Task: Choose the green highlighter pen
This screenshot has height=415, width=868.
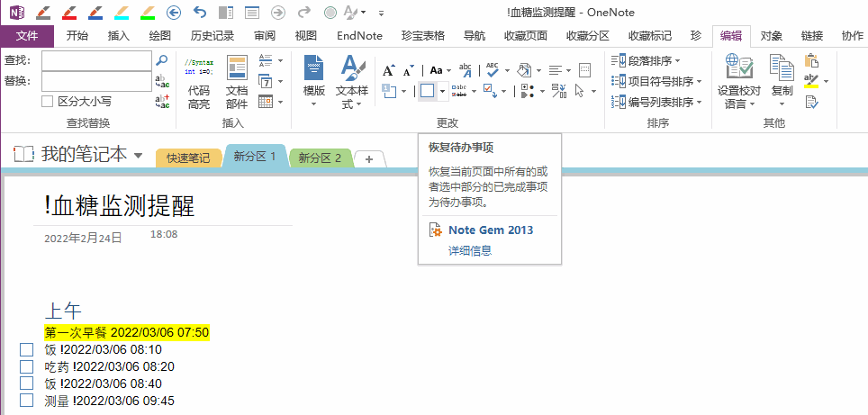Action: [148, 12]
